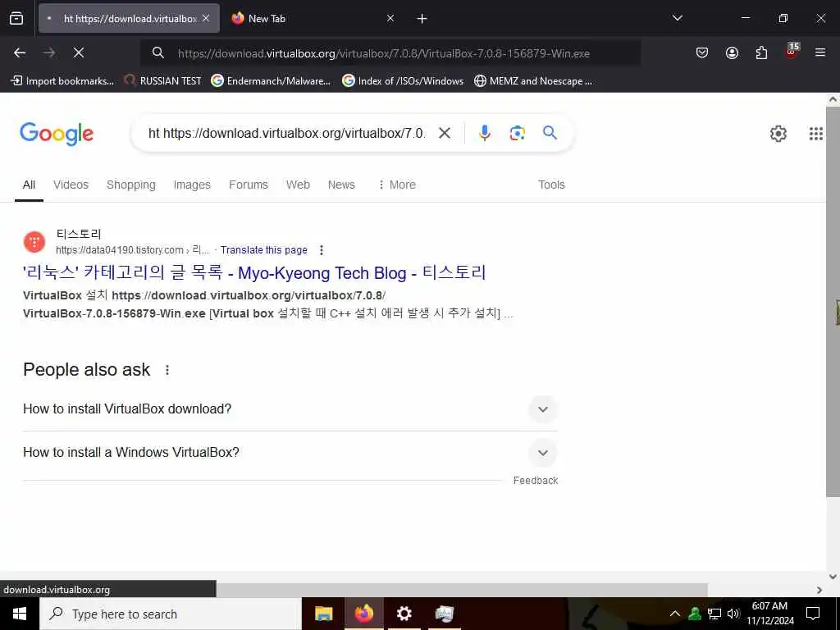Open Firefox View icon at top-left
The height and width of the screenshot is (630, 840).
tap(16, 19)
